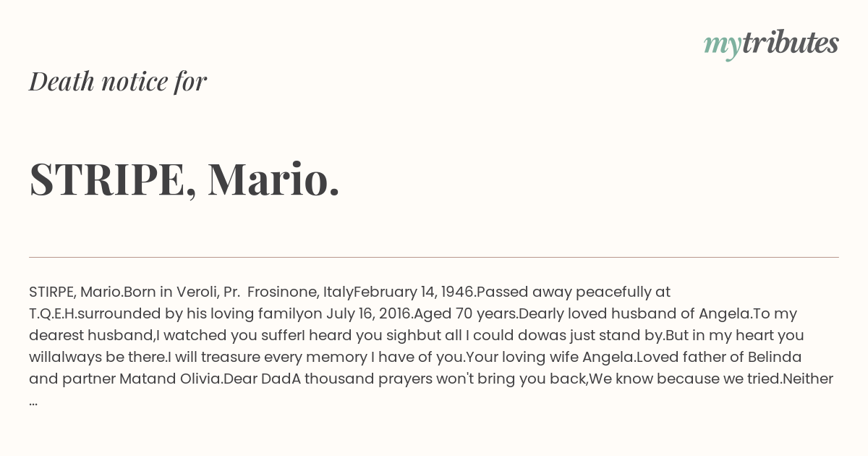Click the name "Olivia" in the last line
The height and width of the screenshot is (456, 868).
pyautogui.click(x=200, y=379)
